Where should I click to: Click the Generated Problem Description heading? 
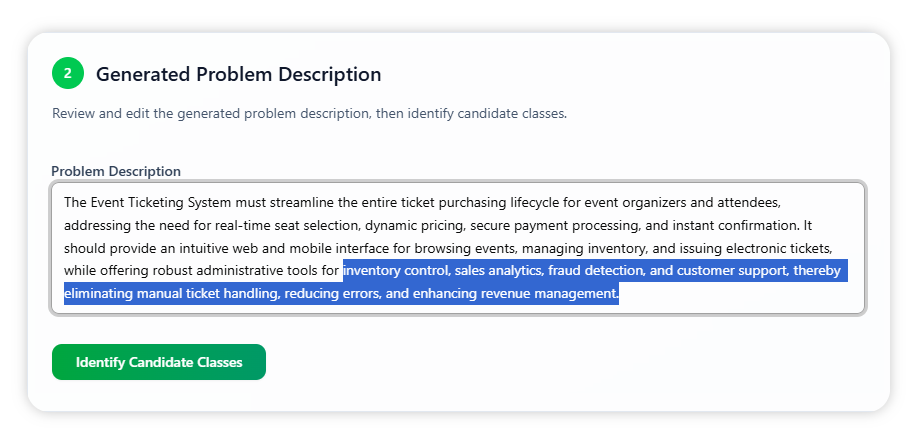click(x=238, y=74)
